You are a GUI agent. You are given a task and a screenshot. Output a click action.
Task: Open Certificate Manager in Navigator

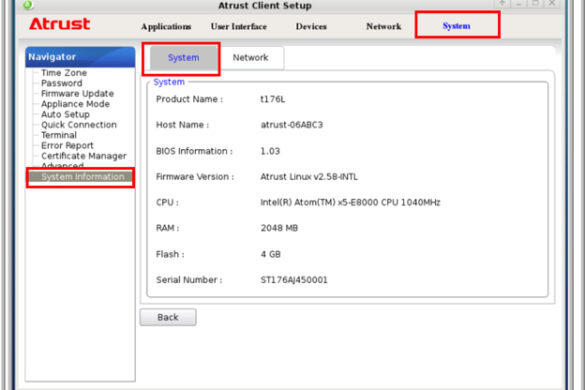coord(84,156)
